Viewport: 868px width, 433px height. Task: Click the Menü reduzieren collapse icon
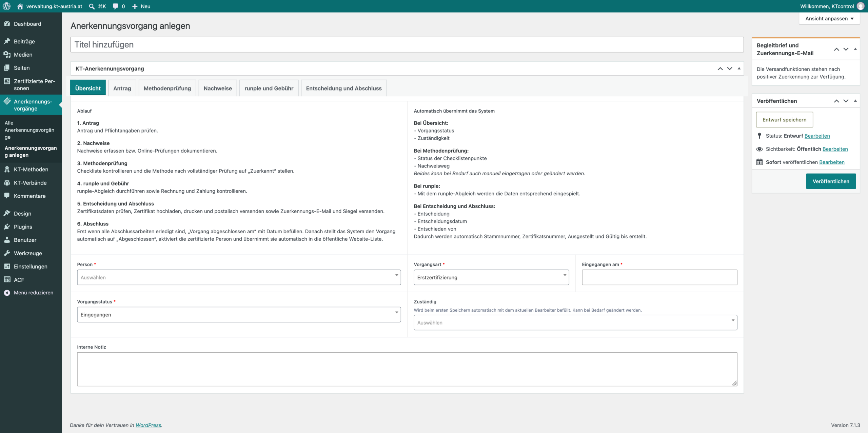point(7,293)
